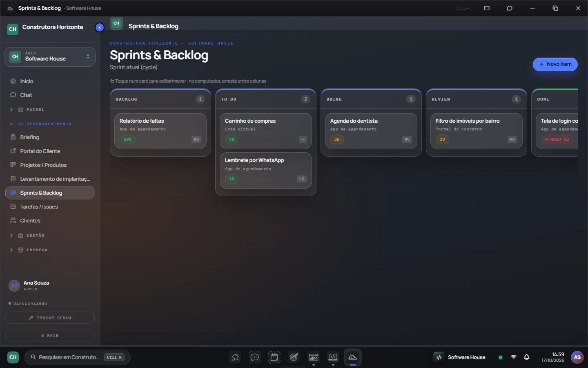The height and width of the screenshot is (368, 588).
Task: Open the calendar icon in the dock
Action: point(274,357)
